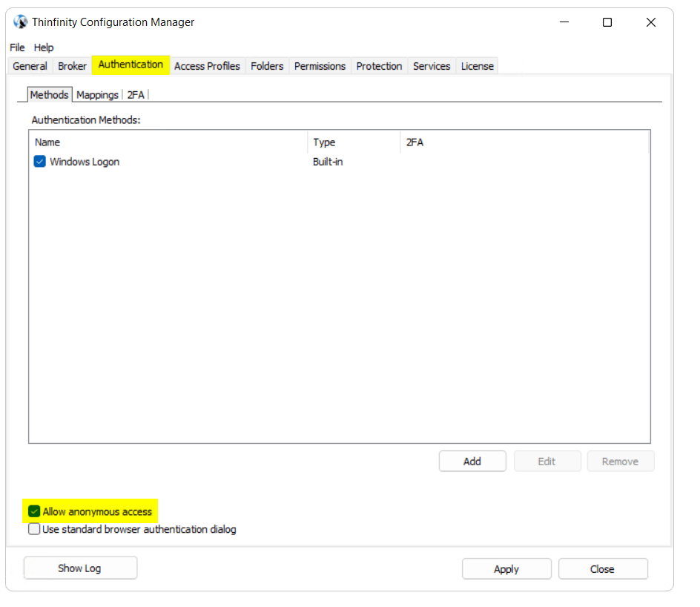Enable Use standard browser authentication dialog
This screenshot has height=607, width=700.
34,529
